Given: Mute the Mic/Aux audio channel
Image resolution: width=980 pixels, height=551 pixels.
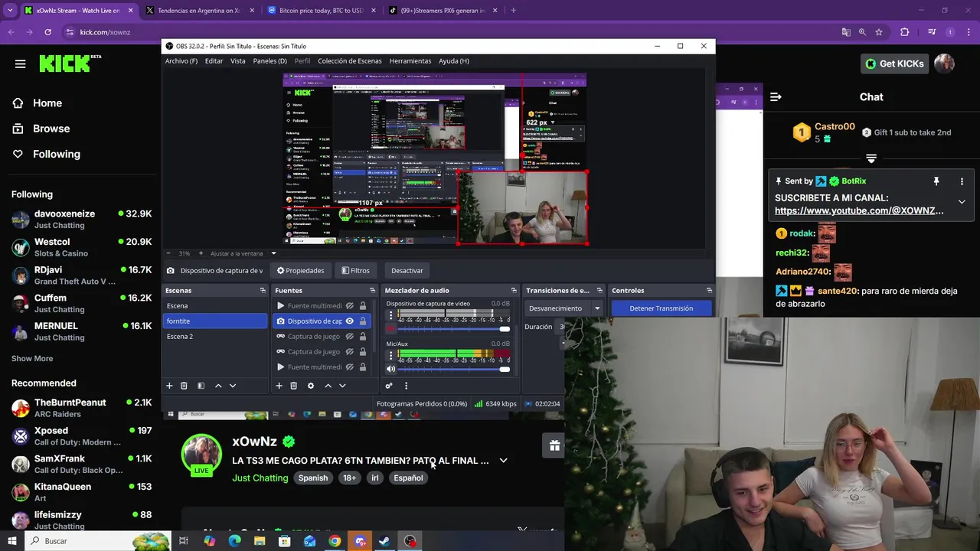Looking at the screenshot, I should [390, 369].
